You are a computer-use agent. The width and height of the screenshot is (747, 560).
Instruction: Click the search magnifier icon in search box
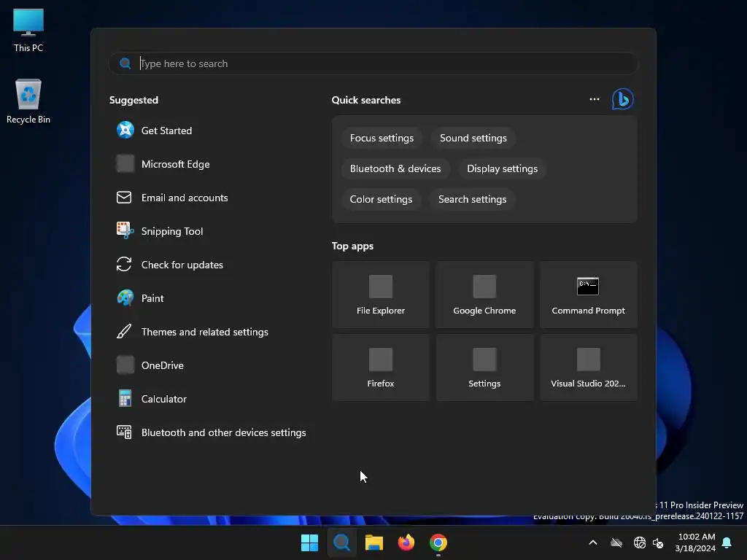point(125,63)
